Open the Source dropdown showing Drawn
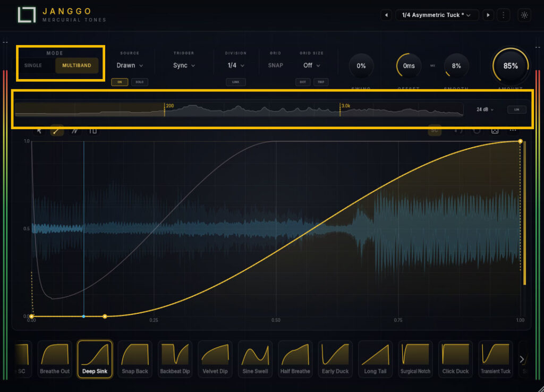Image resolution: width=544 pixels, height=392 pixels. 130,65
